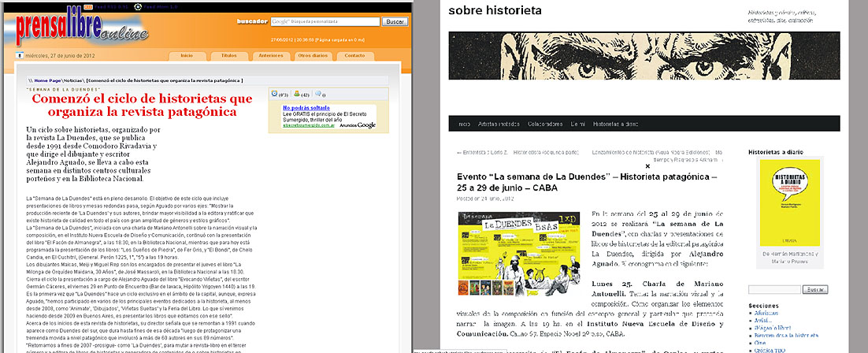Open the 'No podrás soltarlo' ad link
The height and width of the screenshot is (353, 868).
click(x=306, y=107)
